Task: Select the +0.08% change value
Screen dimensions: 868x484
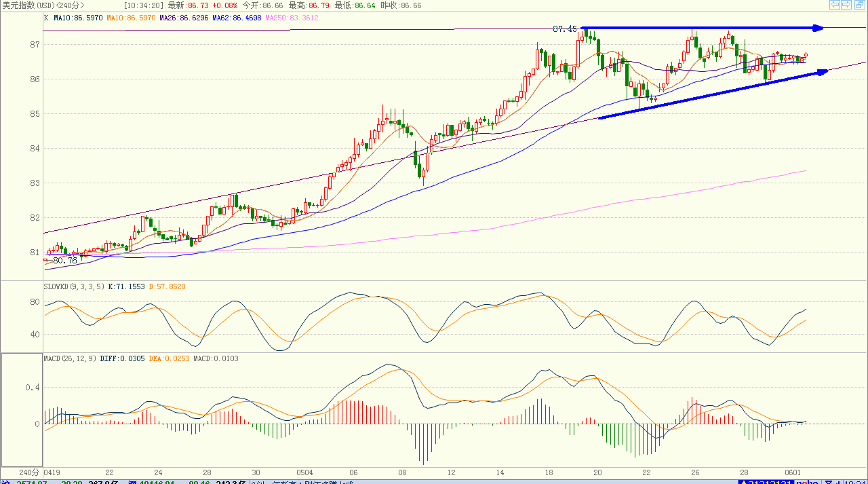Action: (224, 5)
